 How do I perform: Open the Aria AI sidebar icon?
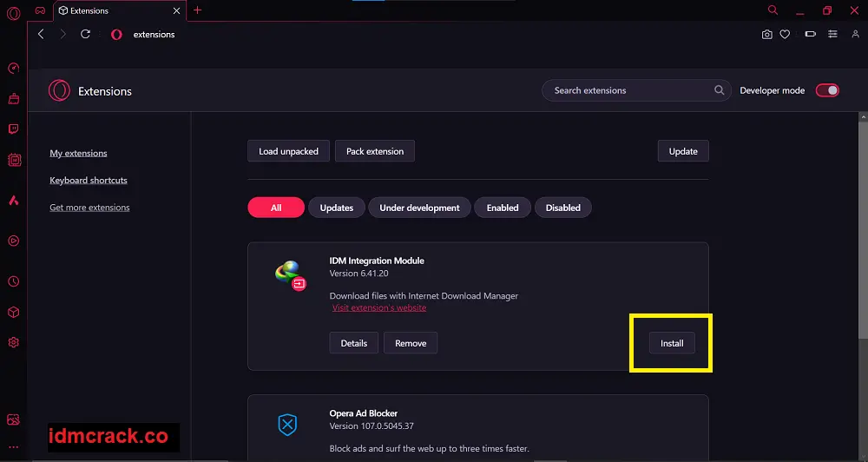tap(14, 201)
